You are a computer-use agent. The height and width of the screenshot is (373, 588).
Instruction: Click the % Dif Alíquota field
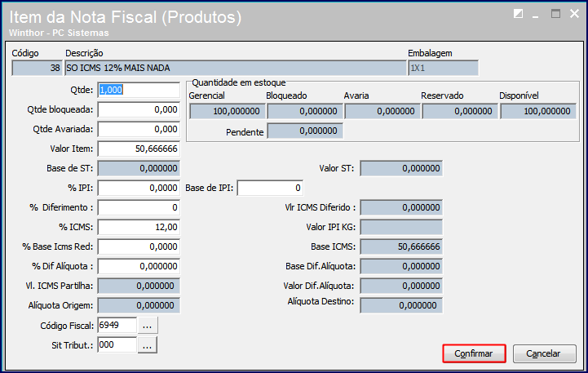(x=139, y=266)
